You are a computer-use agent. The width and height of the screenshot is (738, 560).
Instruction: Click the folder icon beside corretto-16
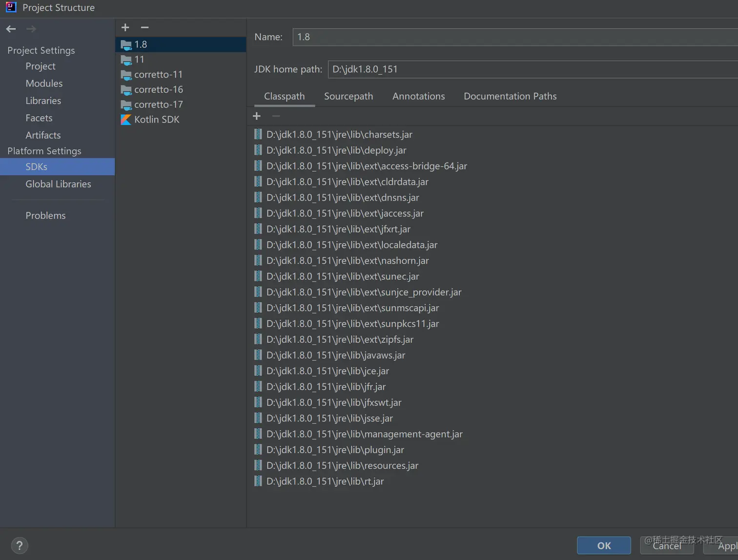[x=126, y=90]
